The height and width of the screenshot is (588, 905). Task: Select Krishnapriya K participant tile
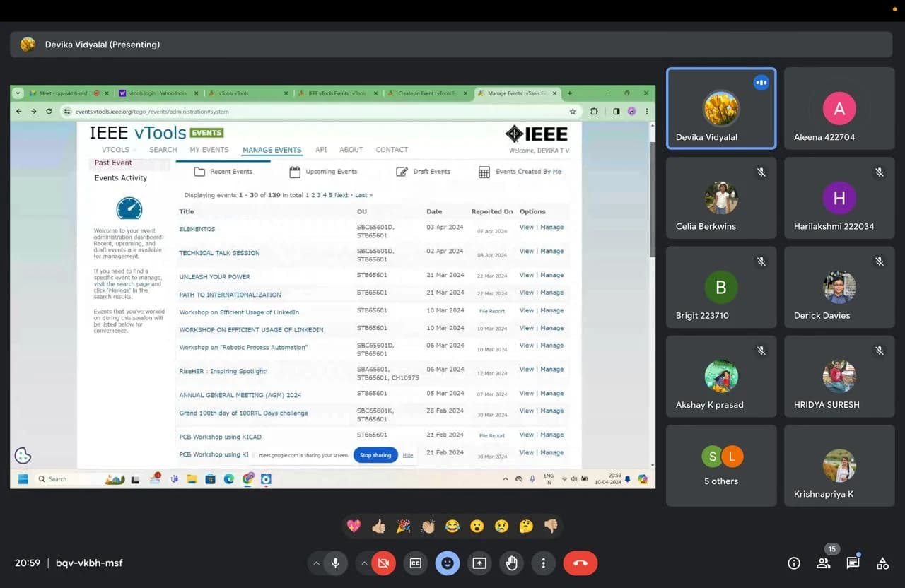[839, 466]
